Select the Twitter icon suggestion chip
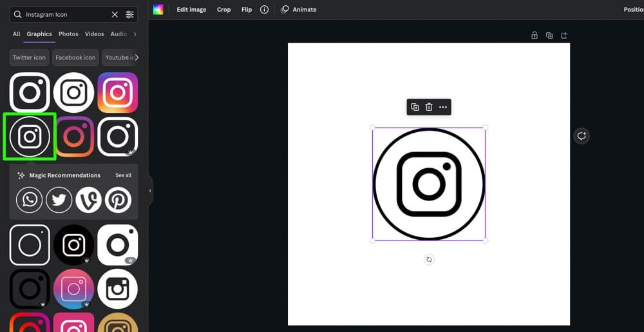Screen dimensions: 644x332 click(x=29, y=57)
